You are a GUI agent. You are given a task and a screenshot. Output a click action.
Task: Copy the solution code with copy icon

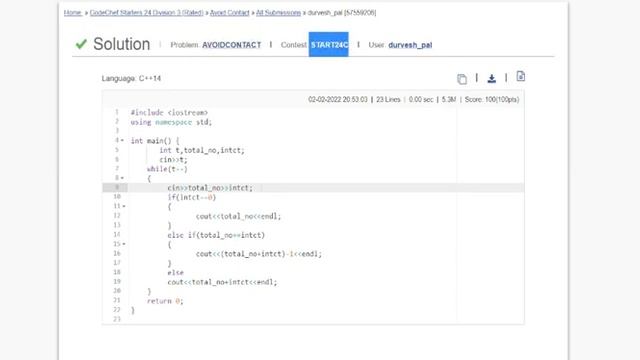click(462, 79)
